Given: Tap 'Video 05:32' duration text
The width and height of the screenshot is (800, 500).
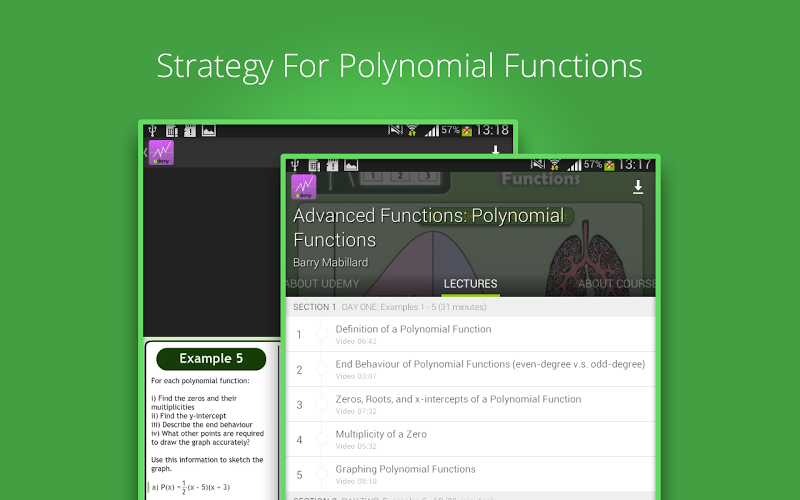Looking at the screenshot, I should tap(356, 446).
